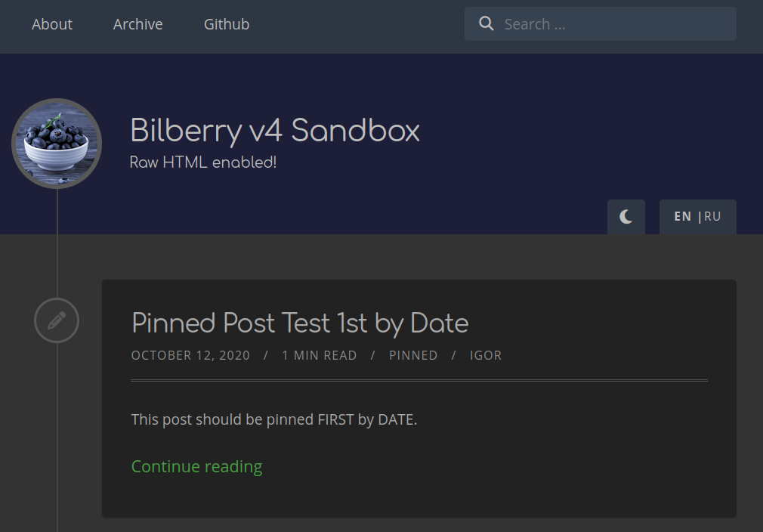Open the Archive menu item
This screenshot has height=532, width=763.
tap(137, 24)
